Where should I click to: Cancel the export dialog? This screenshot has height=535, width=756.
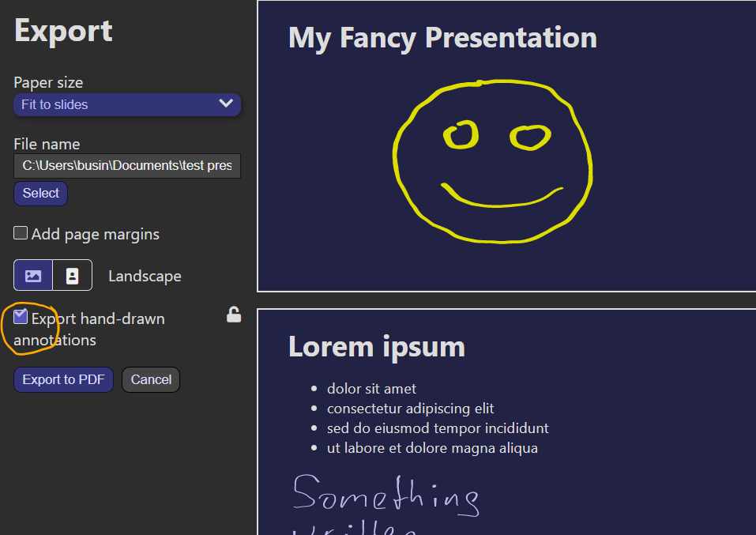tap(150, 379)
